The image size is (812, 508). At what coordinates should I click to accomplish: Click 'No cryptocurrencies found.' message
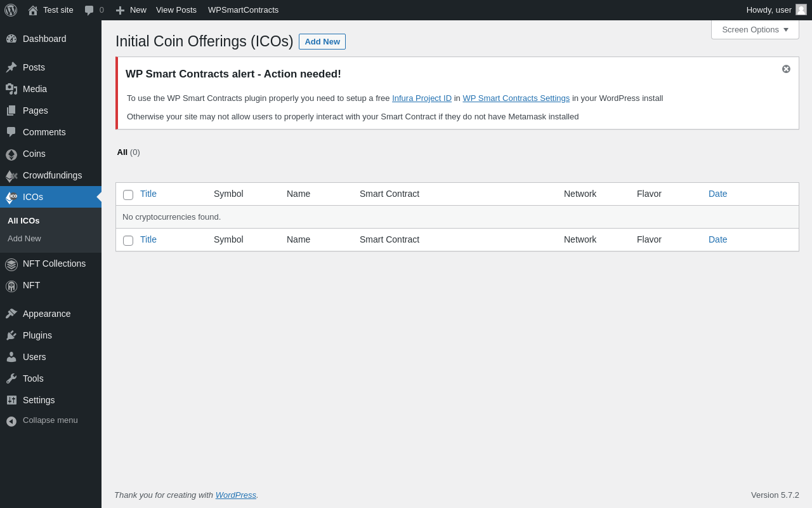171,217
